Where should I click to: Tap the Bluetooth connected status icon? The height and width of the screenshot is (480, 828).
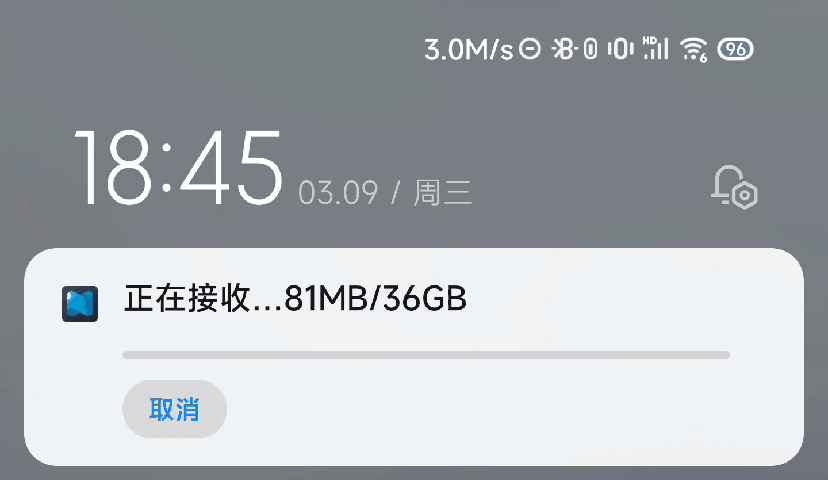(565, 49)
